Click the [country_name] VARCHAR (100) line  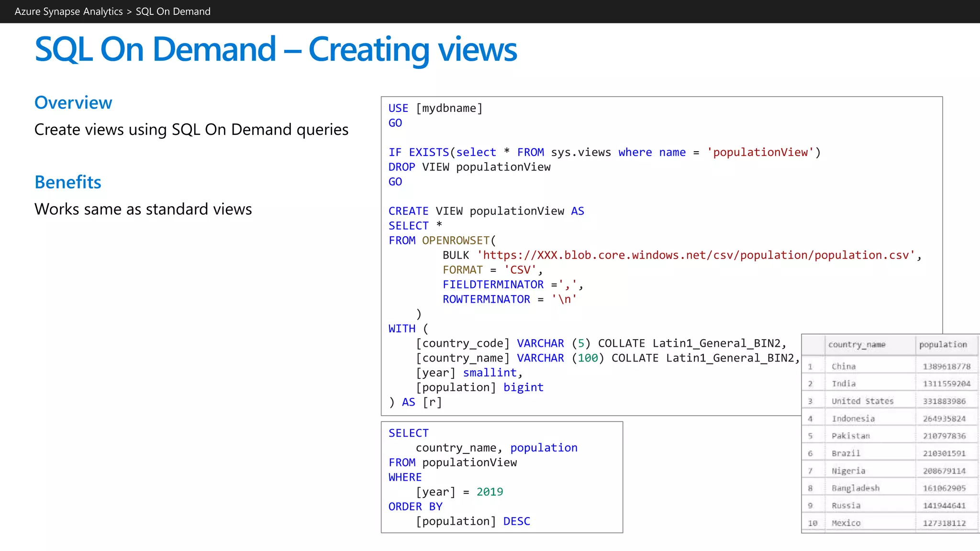[608, 358]
